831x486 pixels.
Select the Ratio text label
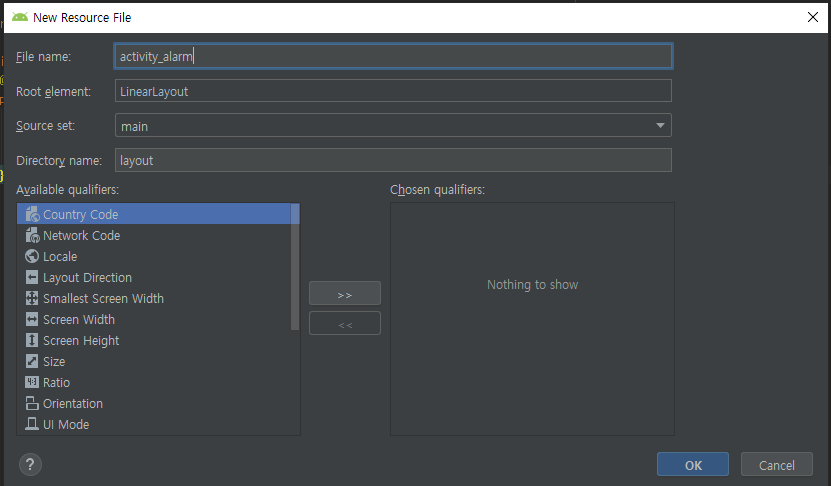56,383
